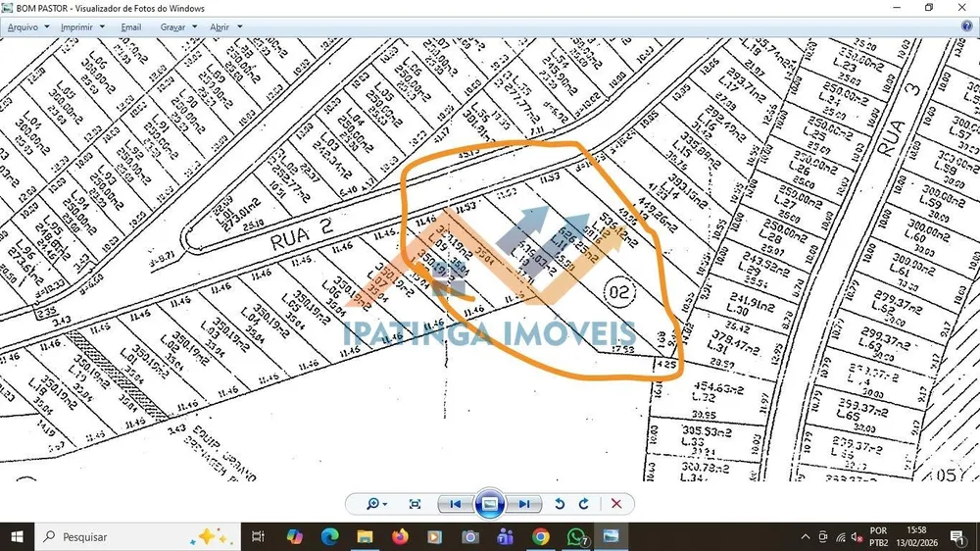Click the "305.53m2" lot area text

point(707,431)
